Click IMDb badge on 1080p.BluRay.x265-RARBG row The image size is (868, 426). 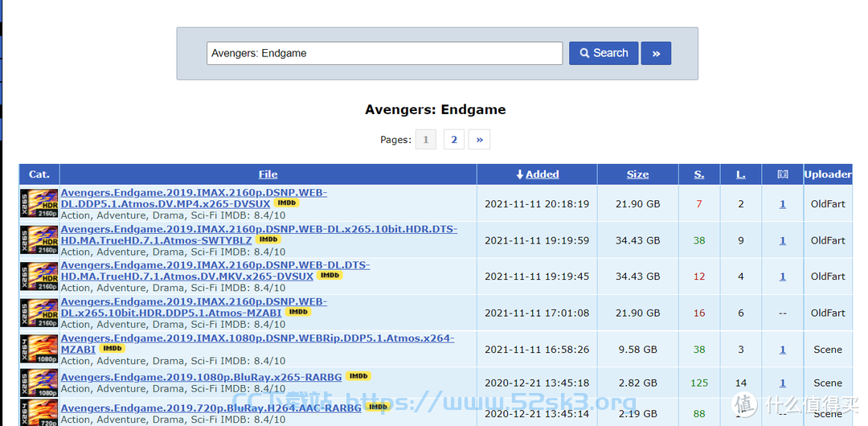[358, 377]
